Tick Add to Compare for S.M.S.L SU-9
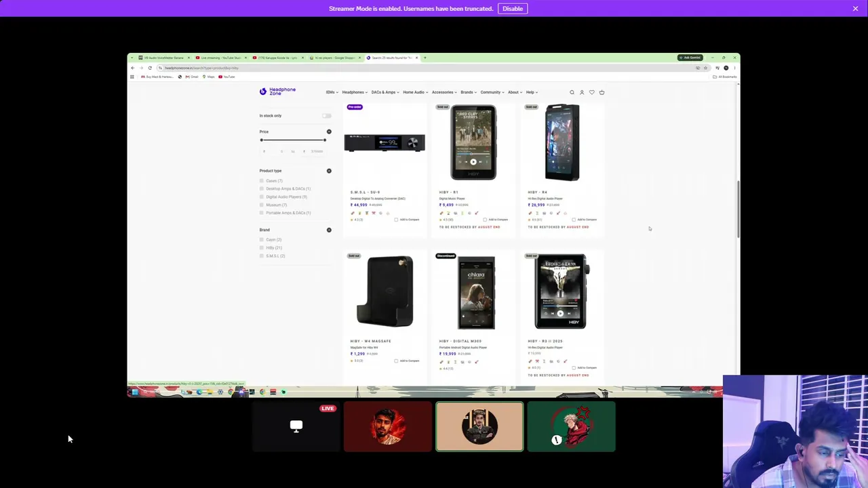 (397, 220)
